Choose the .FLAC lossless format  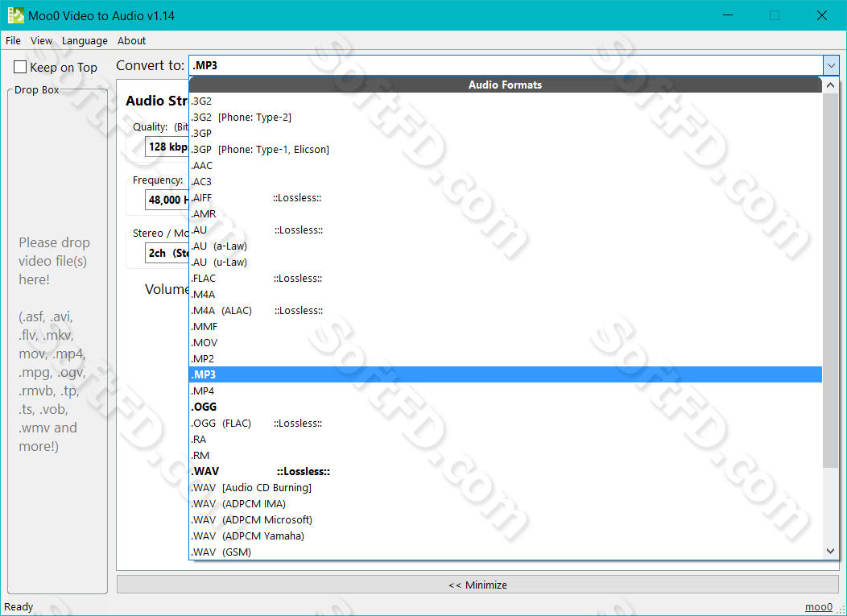[x=506, y=279]
